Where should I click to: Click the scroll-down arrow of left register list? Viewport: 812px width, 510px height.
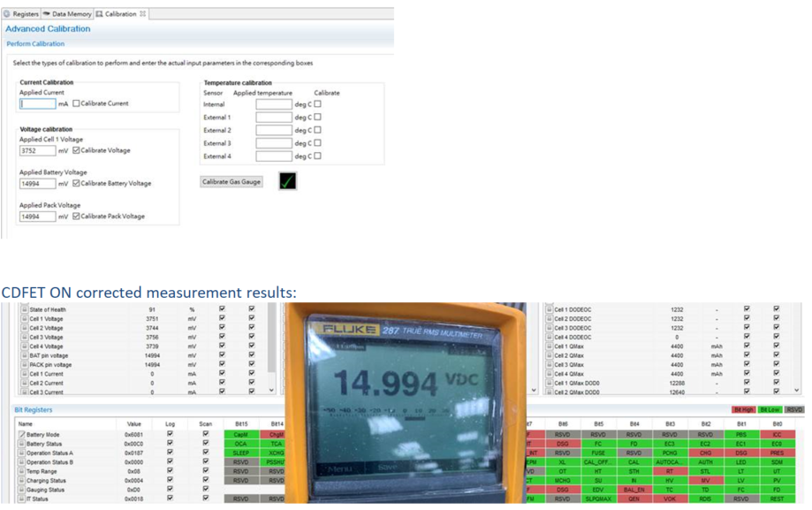pos(272,391)
